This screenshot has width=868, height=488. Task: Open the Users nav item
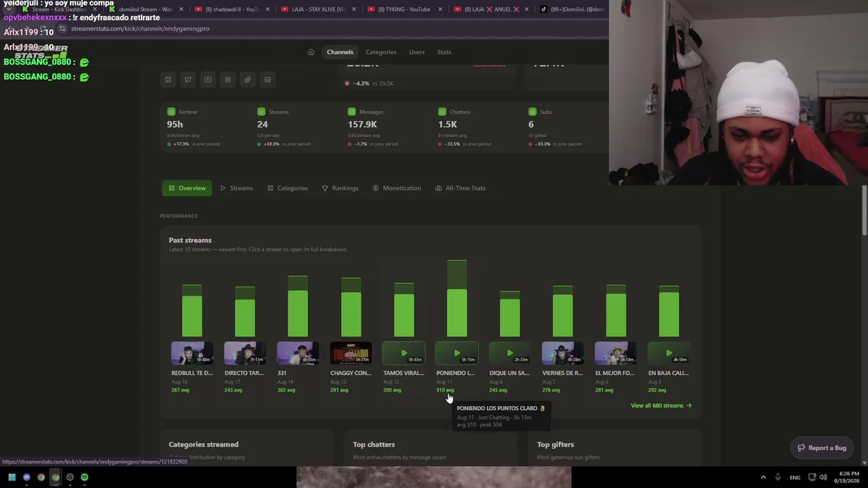416,52
